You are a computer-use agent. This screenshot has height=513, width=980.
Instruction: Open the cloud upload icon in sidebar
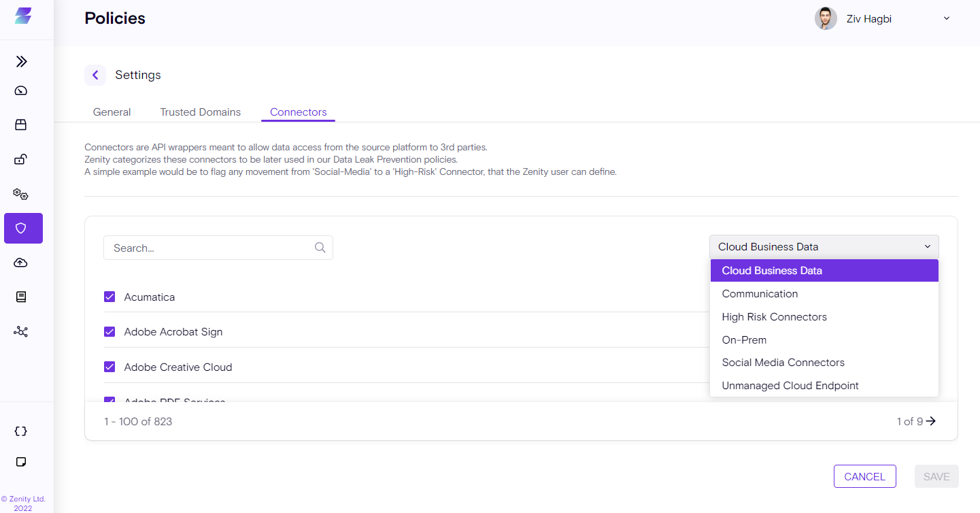coord(21,263)
